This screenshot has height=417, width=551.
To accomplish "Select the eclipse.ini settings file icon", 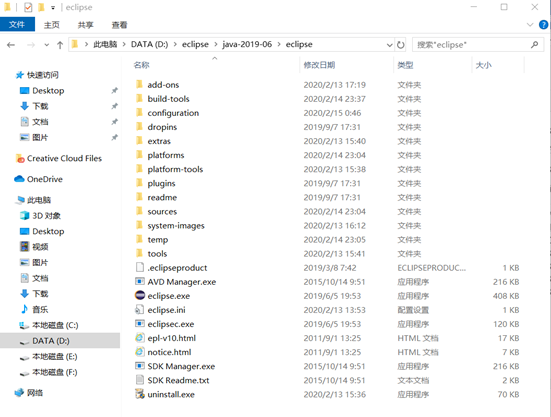I will point(140,310).
